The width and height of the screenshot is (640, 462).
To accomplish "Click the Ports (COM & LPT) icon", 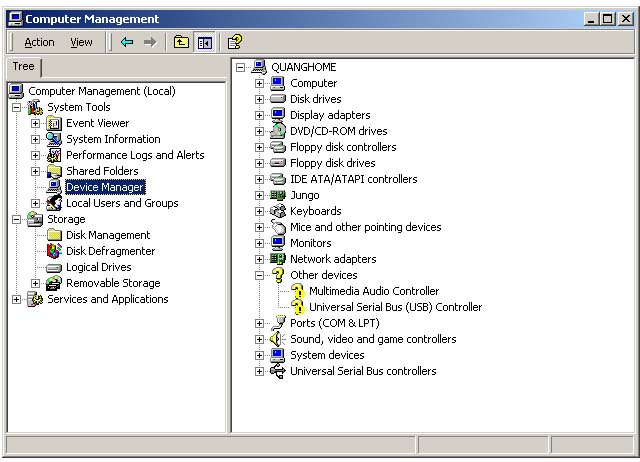I will pos(278,323).
